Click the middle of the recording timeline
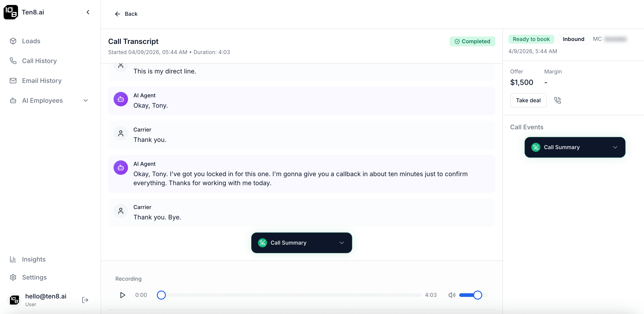The height and width of the screenshot is (314, 644). pyautogui.click(x=289, y=295)
